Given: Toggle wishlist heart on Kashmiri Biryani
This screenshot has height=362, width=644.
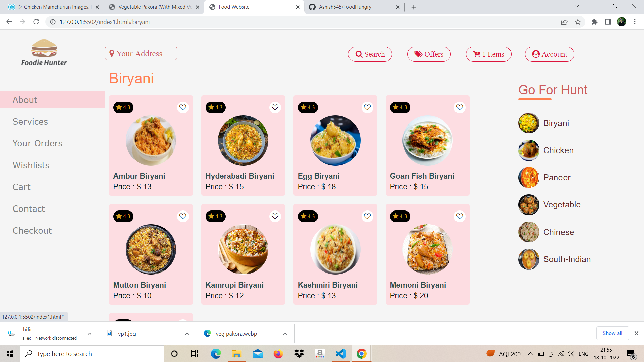Looking at the screenshot, I should click(x=367, y=216).
